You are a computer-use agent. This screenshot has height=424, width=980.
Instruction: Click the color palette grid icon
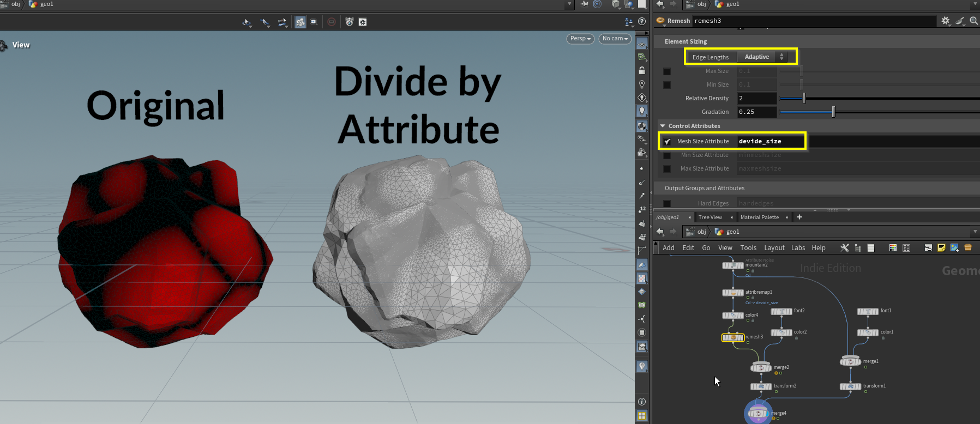[x=893, y=248]
